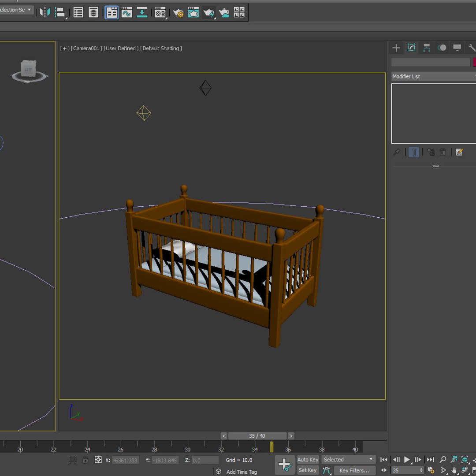The width and height of the screenshot is (476, 476).
Task: Open the Key Filters... dialog
Action: (x=354, y=471)
